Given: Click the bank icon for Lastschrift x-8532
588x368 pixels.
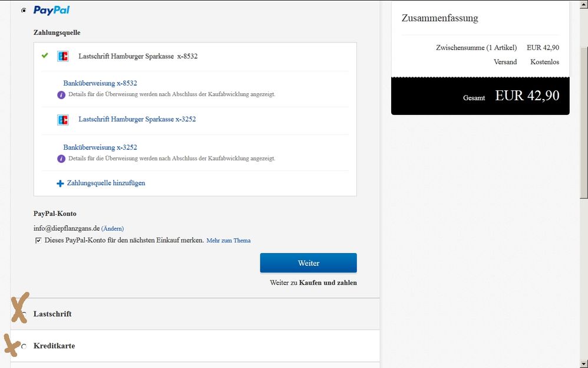Looking at the screenshot, I should coord(62,56).
